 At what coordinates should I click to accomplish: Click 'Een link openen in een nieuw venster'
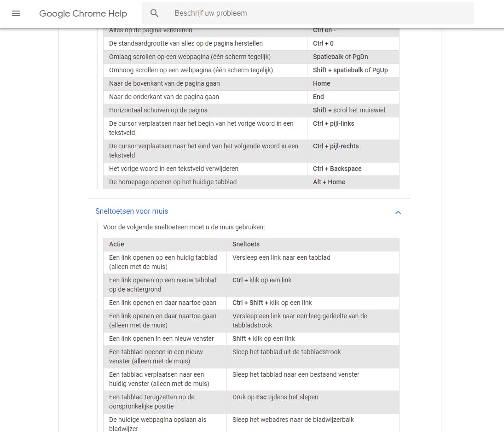(162, 339)
